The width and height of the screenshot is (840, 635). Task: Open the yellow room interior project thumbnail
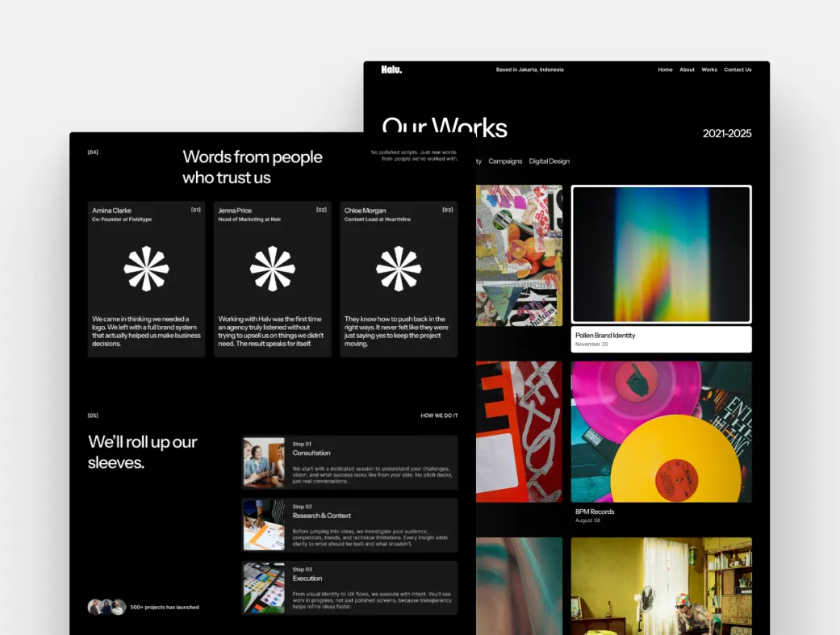[661, 586]
